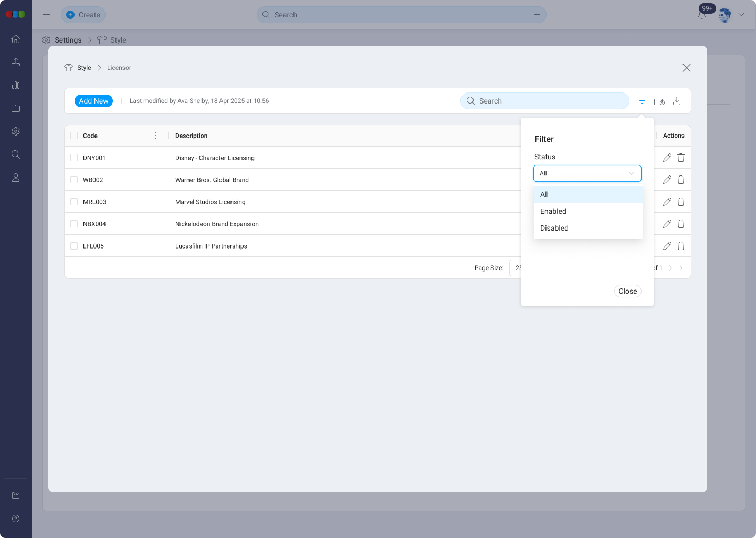
Task: Open the upload icon in the left sidebar
Action: coord(15,62)
